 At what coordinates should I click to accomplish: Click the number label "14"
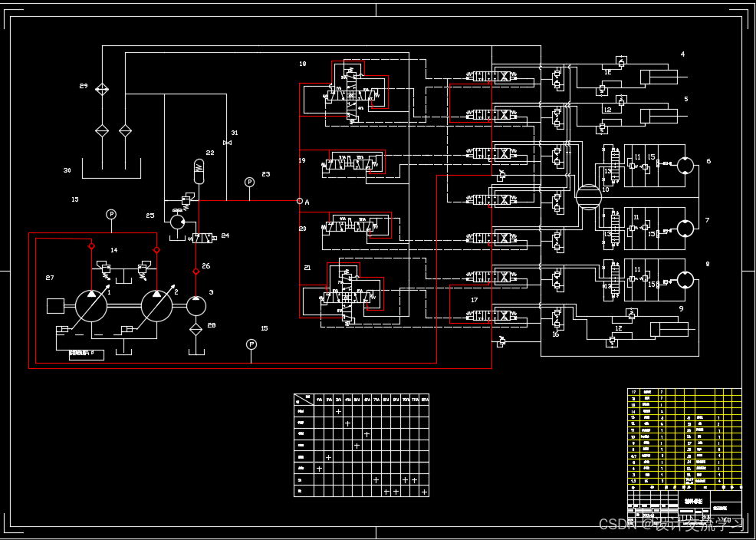tap(113, 250)
